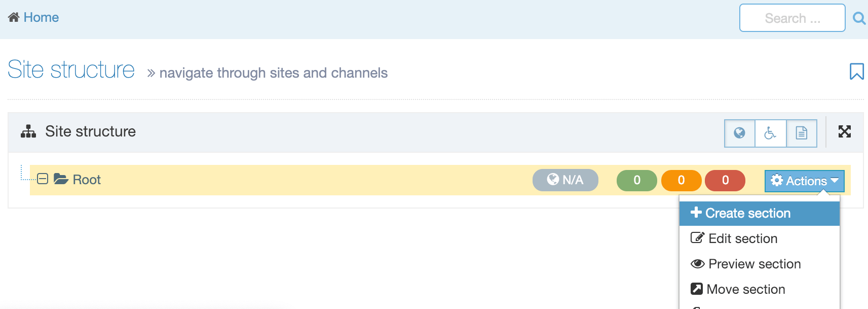Toggle the accessibility view mode button

click(770, 133)
